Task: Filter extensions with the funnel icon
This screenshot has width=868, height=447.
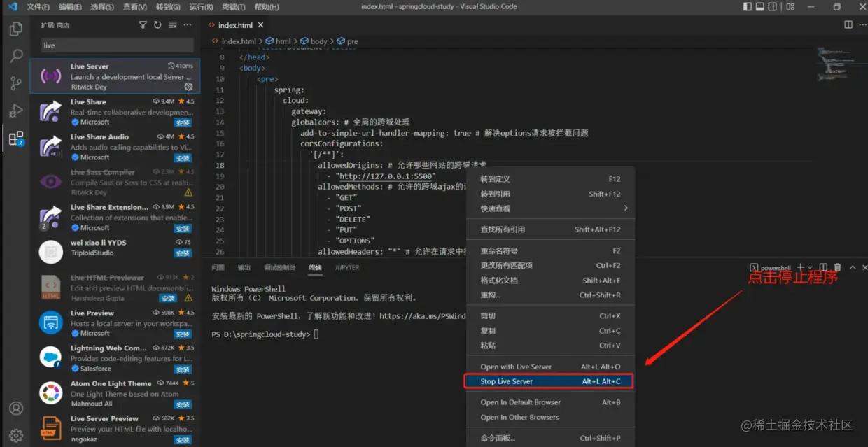Action: point(143,24)
